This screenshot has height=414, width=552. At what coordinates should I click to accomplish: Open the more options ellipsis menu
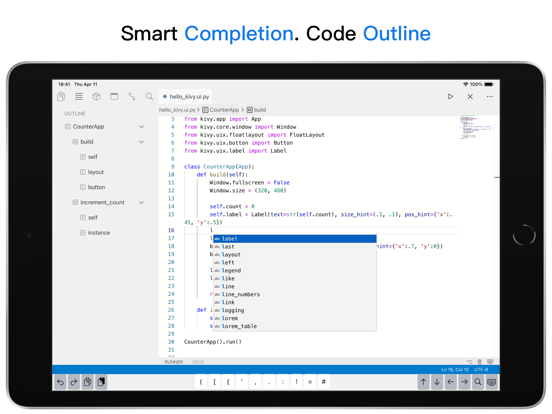pos(490,96)
